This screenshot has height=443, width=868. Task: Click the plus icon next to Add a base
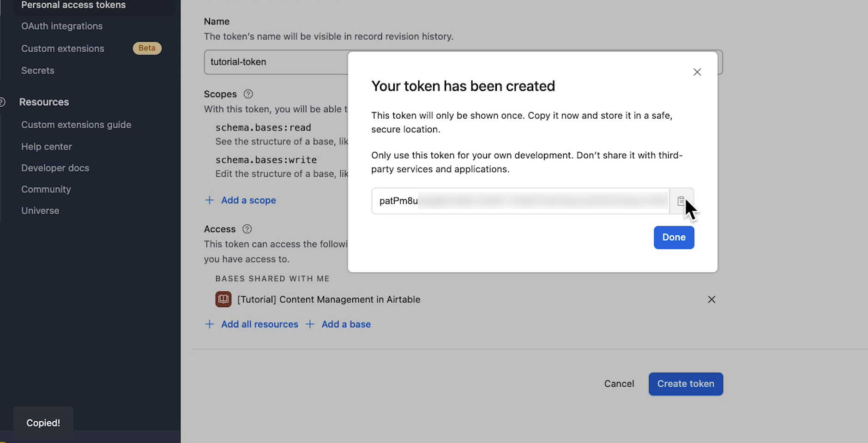pos(310,324)
